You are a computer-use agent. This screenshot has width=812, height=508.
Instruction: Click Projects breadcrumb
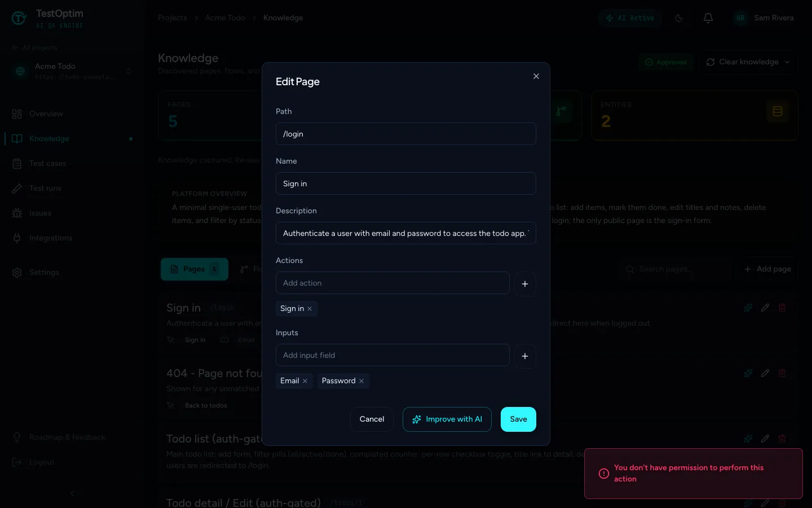173,18
